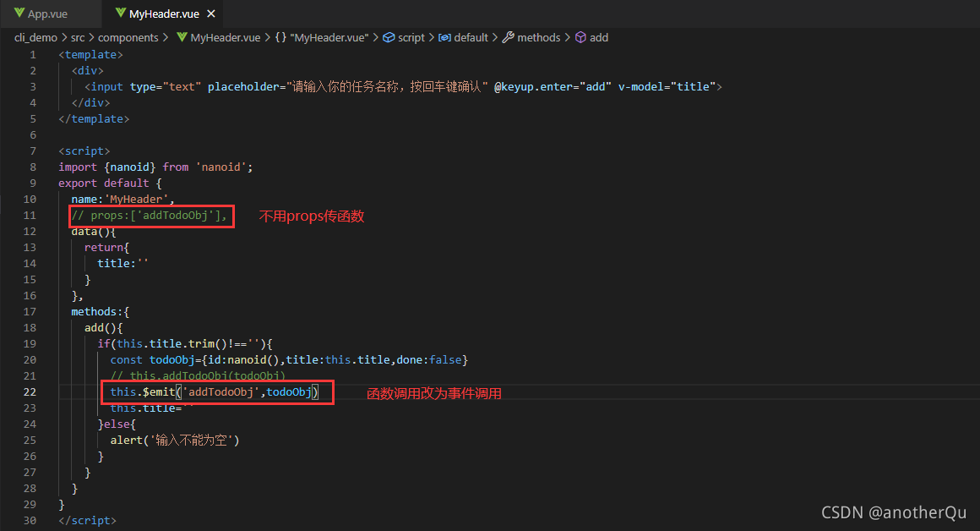This screenshot has height=531, width=980.
Task: Select "MyHeader.vue" symbol in breadcrumb
Action: (329, 37)
